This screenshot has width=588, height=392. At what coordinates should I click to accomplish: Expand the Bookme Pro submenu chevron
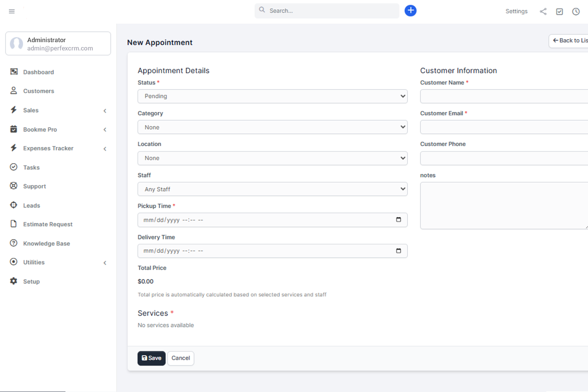click(x=105, y=130)
